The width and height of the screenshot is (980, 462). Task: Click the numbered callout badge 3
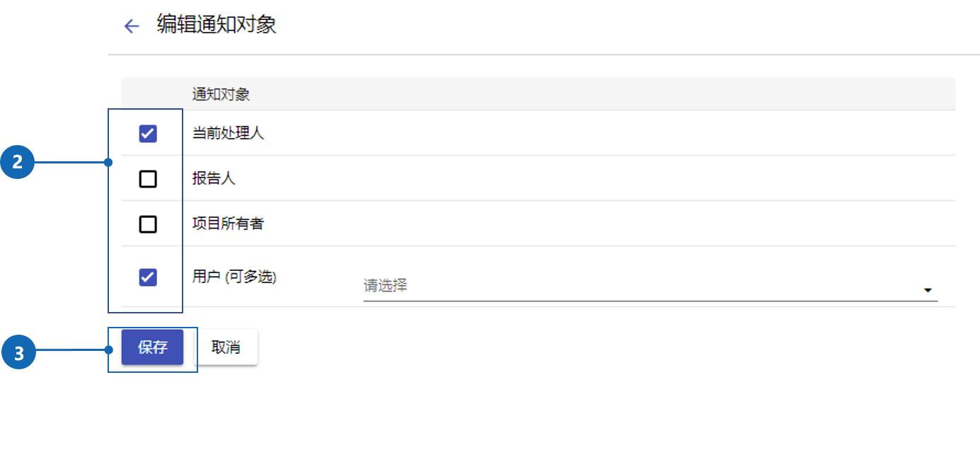18,352
